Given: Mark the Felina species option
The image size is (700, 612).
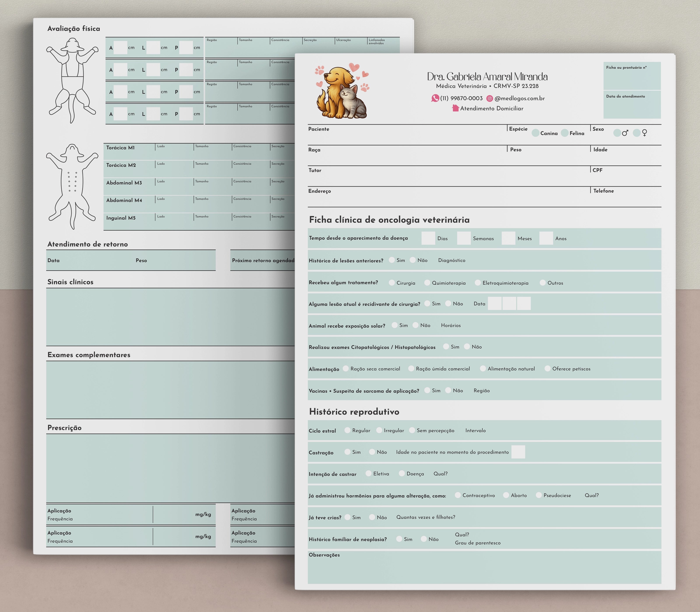Looking at the screenshot, I should click(x=565, y=133).
